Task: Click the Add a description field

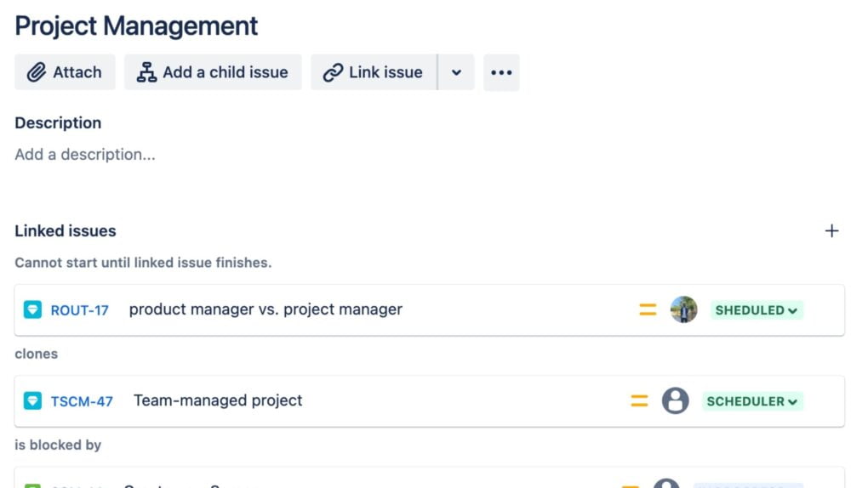Action: 85,155
